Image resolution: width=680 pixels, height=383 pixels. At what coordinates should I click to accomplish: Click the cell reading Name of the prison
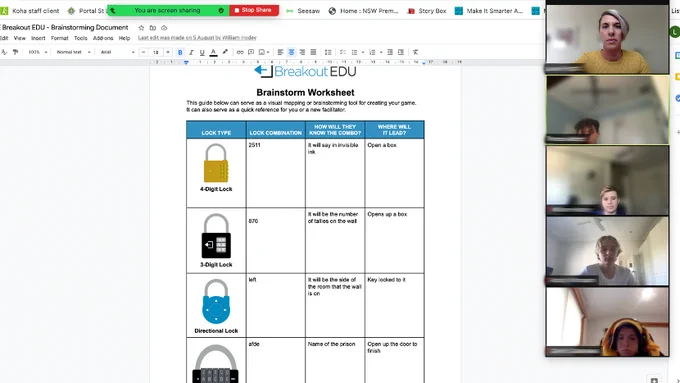335,360
